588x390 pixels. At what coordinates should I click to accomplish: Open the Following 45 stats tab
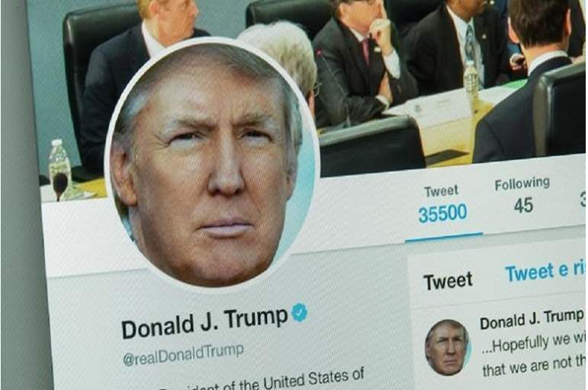pos(522,196)
